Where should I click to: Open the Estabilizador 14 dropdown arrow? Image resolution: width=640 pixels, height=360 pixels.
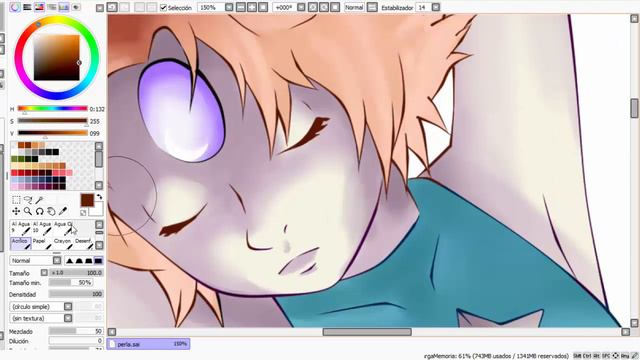[436, 7]
